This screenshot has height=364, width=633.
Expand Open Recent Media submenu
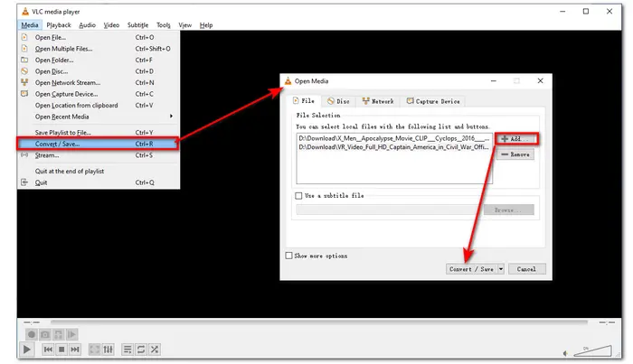(99, 117)
